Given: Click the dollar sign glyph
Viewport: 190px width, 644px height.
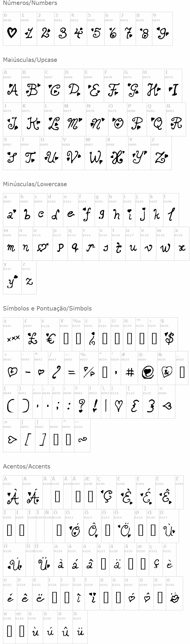Looking at the screenshot, I should [x=169, y=338].
